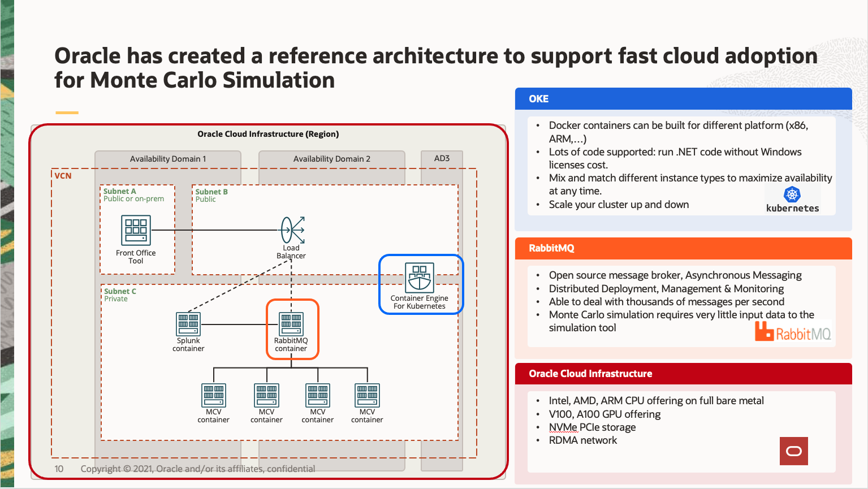Image resolution: width=868 pixels, height=489 pixels.
Task: Select the red Oracle Cloud Infrastructure header bar
Action: pos(683,374)
